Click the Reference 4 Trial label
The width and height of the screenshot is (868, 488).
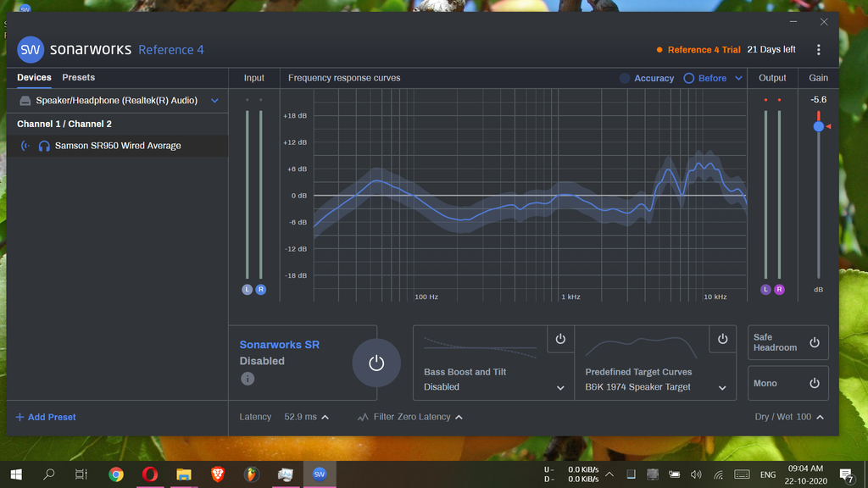704,50
